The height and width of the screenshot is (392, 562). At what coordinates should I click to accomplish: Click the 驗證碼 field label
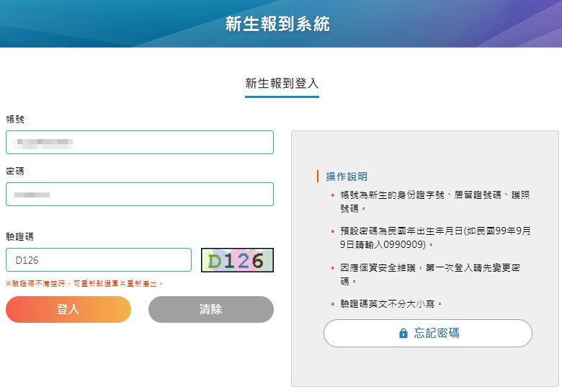20,236
